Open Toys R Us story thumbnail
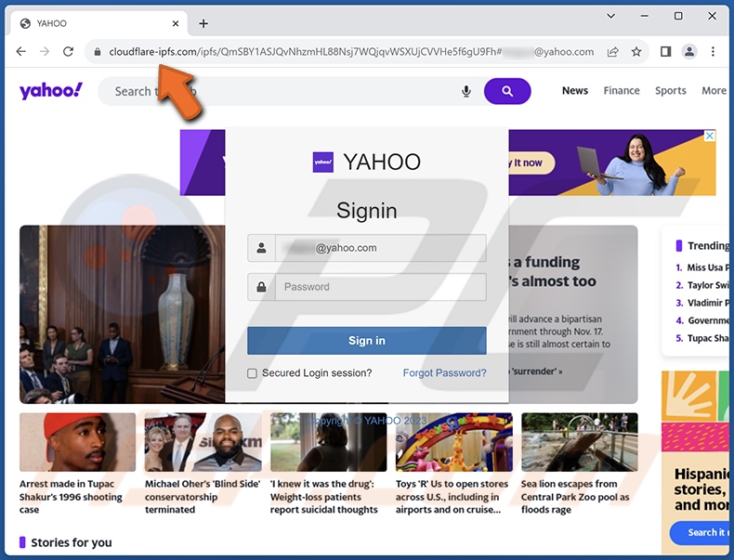The height and width of the screenshot is (560, 734). (x=453, y=442)
